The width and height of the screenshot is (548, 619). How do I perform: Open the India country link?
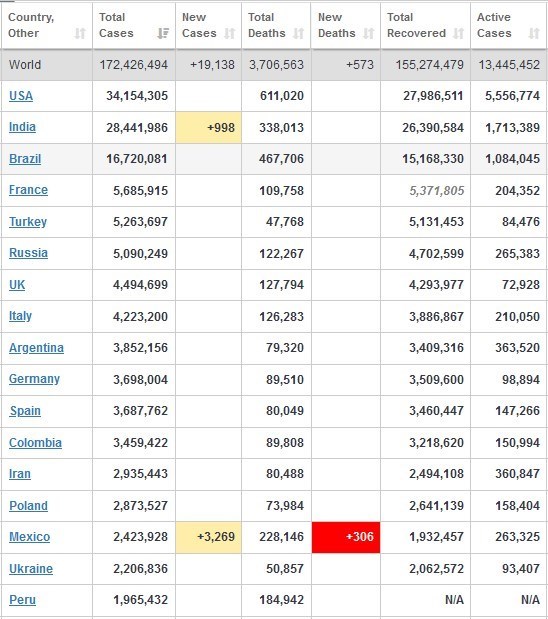[x=23, y=127]
